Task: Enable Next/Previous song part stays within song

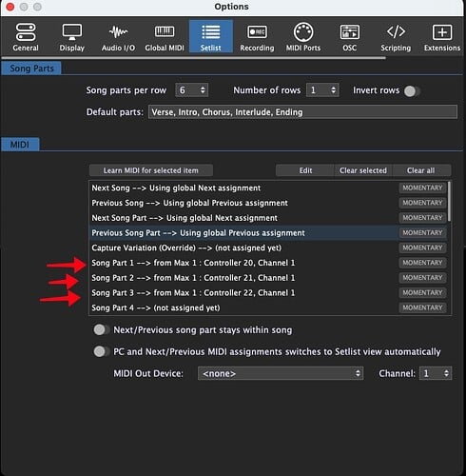Action: (101, 329)
